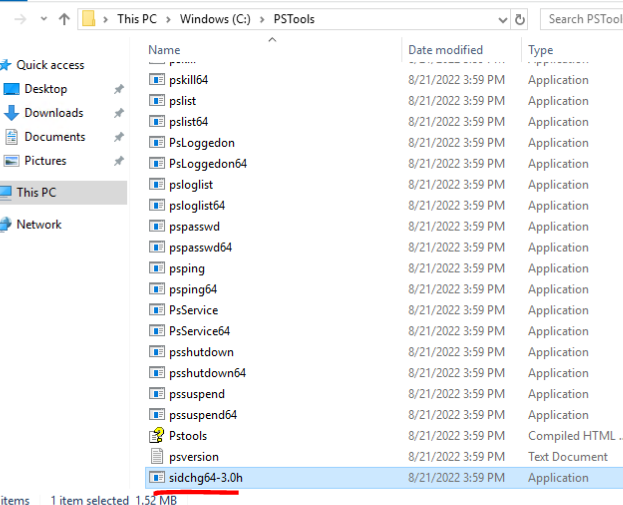623x505 pixels.
Task: Expand the chevron before This PC in path
Action: [x=105, y=19]
